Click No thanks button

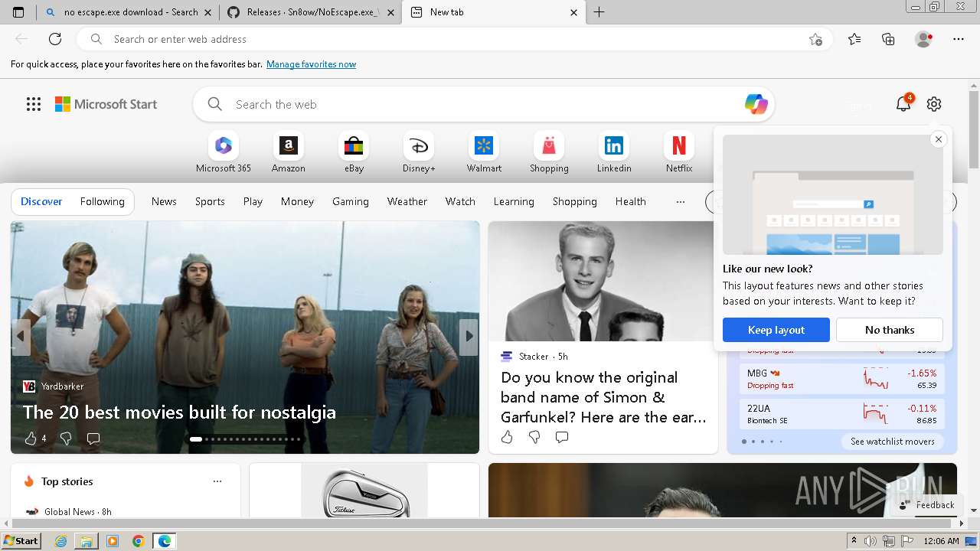(890, 330)
